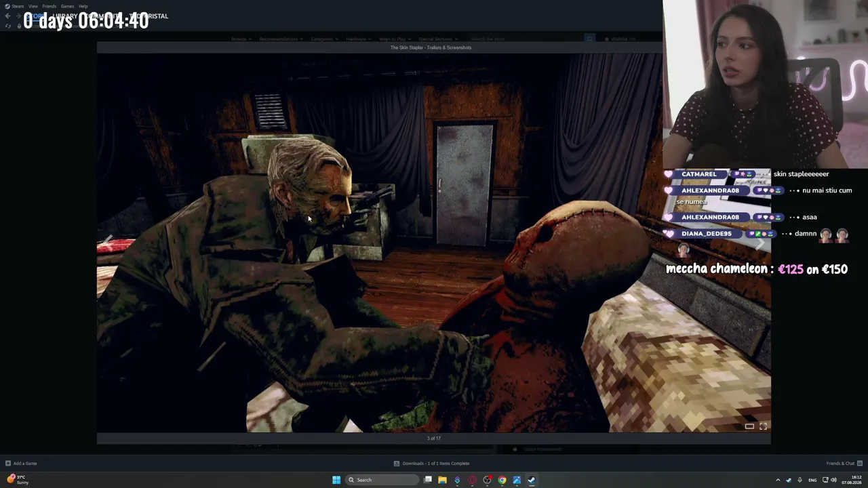The width and height of the screenshot is (868, 488).
Task: Click the Friends & Chat icon
Action: [x=860, y=464]
